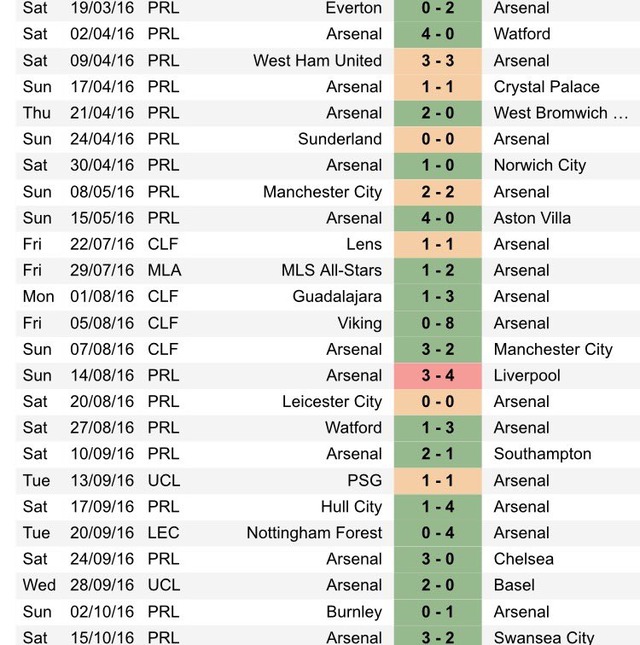Click Norwich City in the 30/04/16 row
Viewport: 640px width, 645px height.
pyautogui.click(x=540, y=165)
